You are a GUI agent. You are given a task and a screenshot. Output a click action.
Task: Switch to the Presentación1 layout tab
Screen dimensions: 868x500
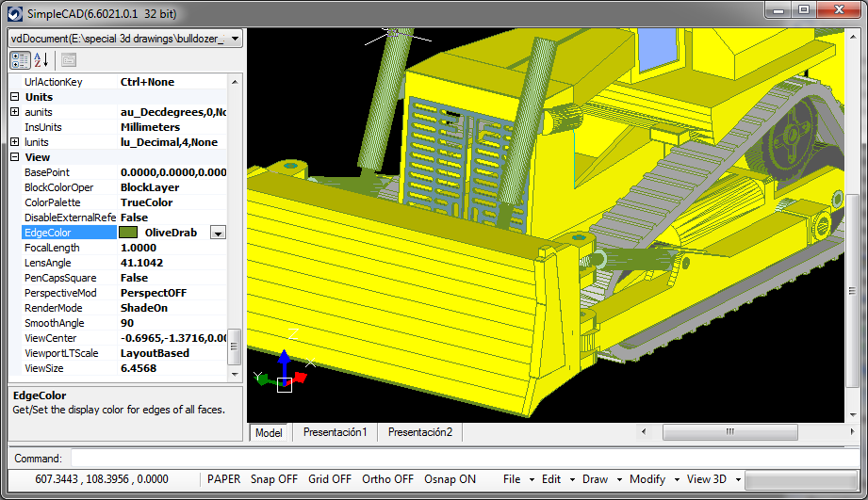pos(335,432)
